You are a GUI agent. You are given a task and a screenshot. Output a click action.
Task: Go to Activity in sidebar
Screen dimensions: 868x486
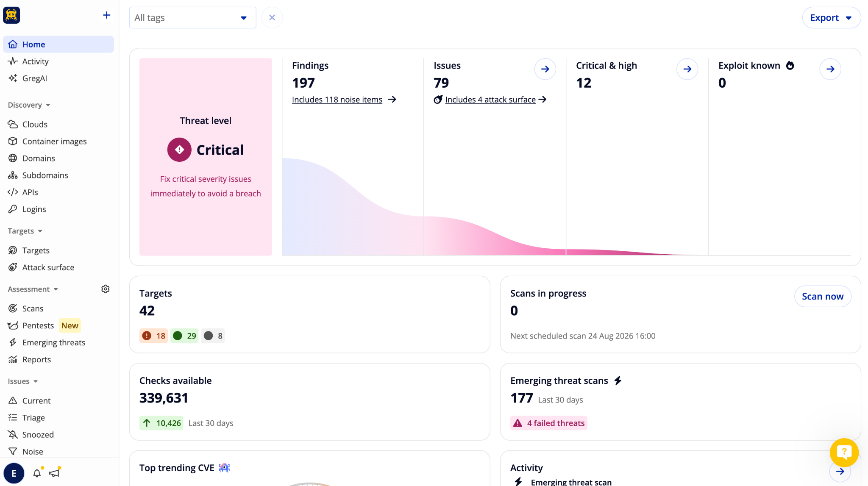[x=35, y=61]
